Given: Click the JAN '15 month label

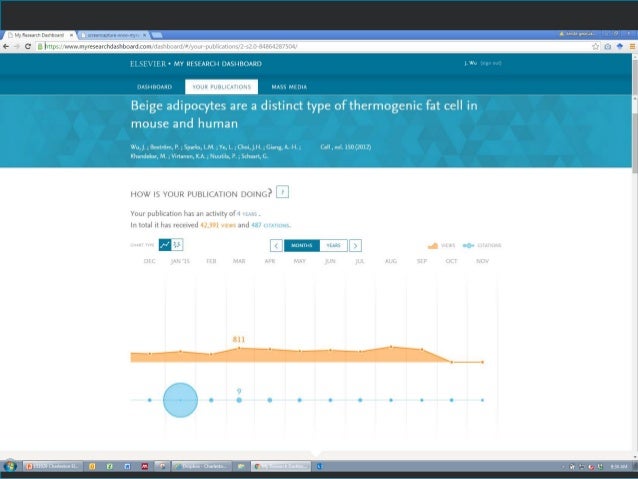Looking at the screenshot, I should tap(180, 261).
